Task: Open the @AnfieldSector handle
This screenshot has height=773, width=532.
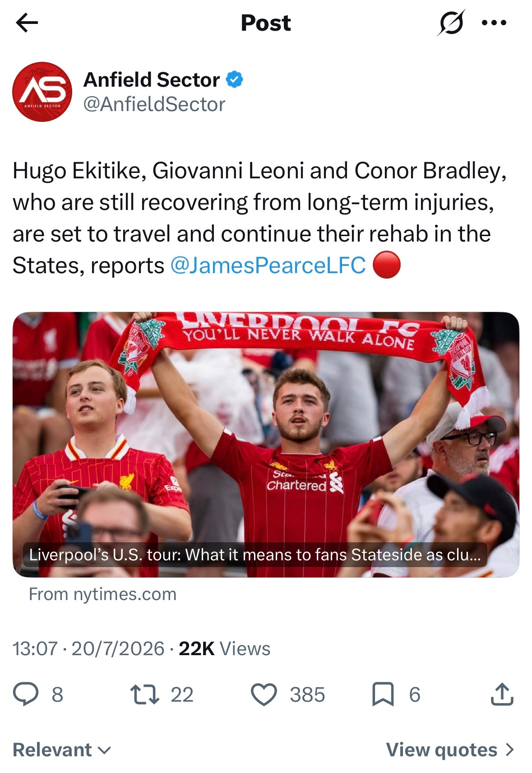Action: pos(154,104)
